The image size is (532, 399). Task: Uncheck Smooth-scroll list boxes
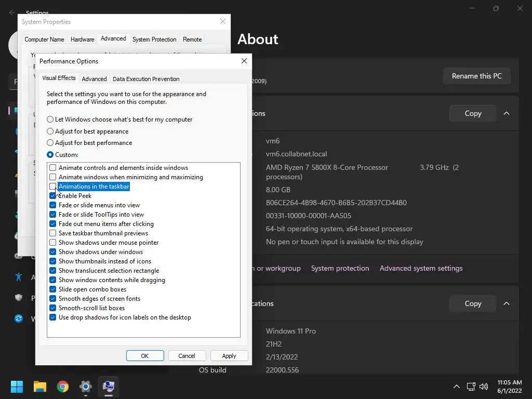(x=52, y=308)
